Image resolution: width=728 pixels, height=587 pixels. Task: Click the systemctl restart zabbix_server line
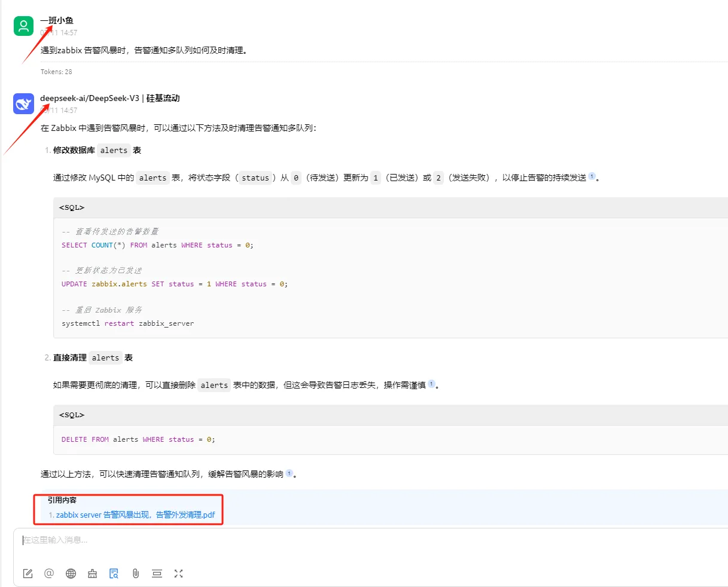coord(127,323)
